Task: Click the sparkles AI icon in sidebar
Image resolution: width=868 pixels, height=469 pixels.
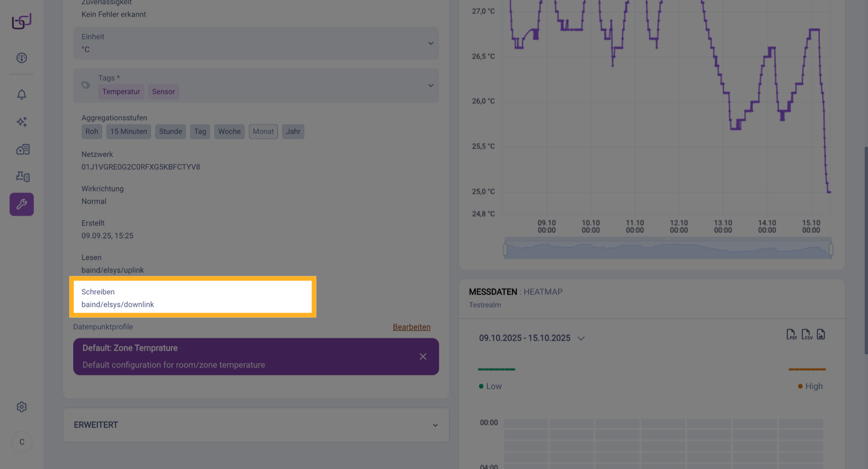Action: pos(22,122)
